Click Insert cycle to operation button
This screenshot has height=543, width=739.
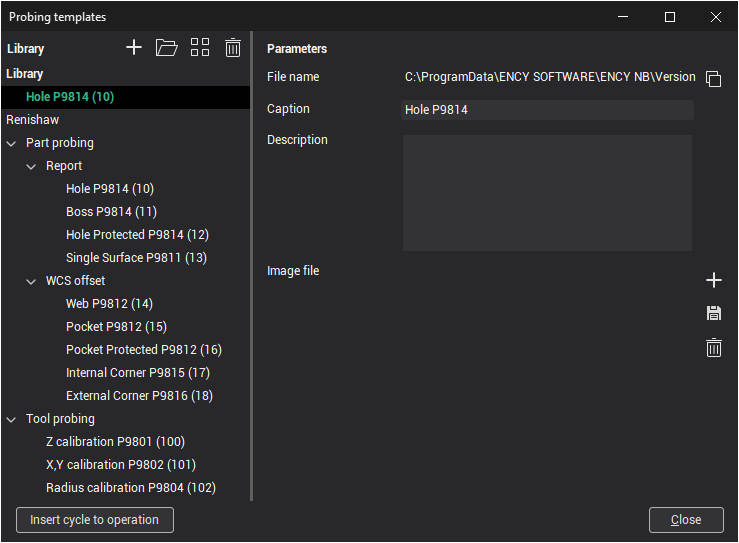(x=95, y=520)
